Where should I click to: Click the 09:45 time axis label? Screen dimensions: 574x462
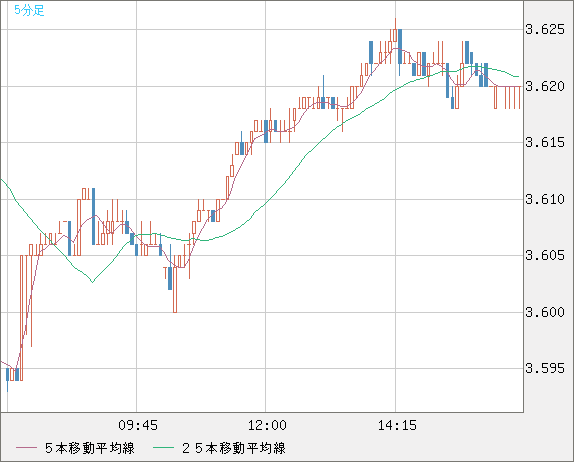coord(138,425)
